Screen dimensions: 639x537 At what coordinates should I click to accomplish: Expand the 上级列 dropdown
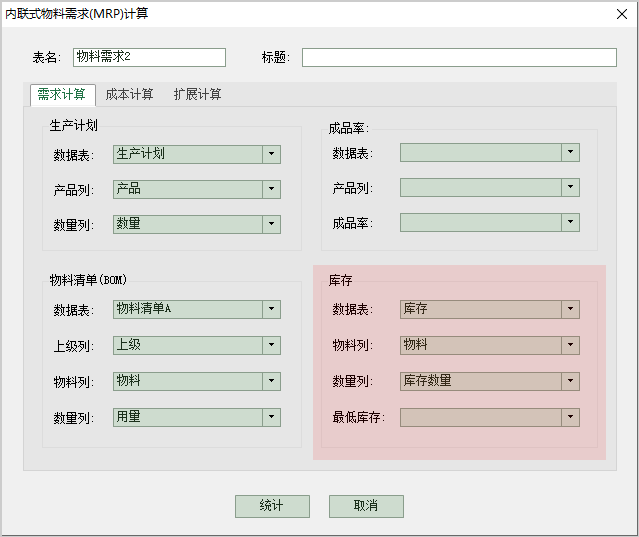271,345
